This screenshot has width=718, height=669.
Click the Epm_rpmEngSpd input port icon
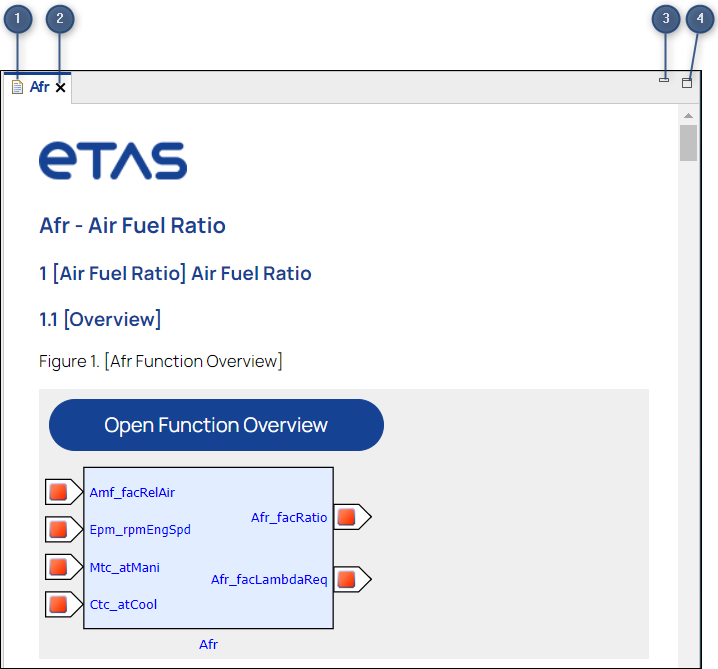coord(59,529)
